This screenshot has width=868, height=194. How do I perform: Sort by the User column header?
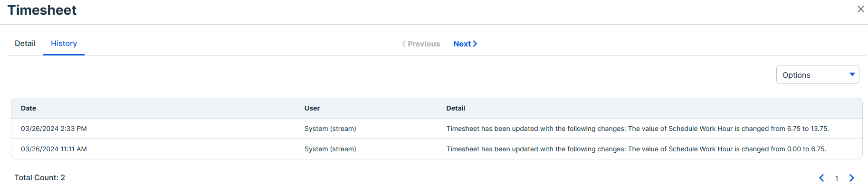[312, 108]
